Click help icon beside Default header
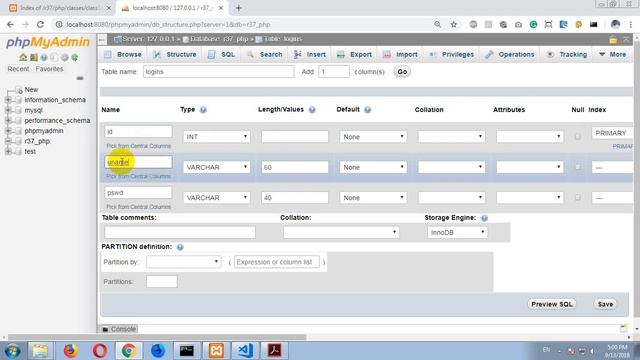The width and height of the screenshot is (640, 360). (367, 110)
